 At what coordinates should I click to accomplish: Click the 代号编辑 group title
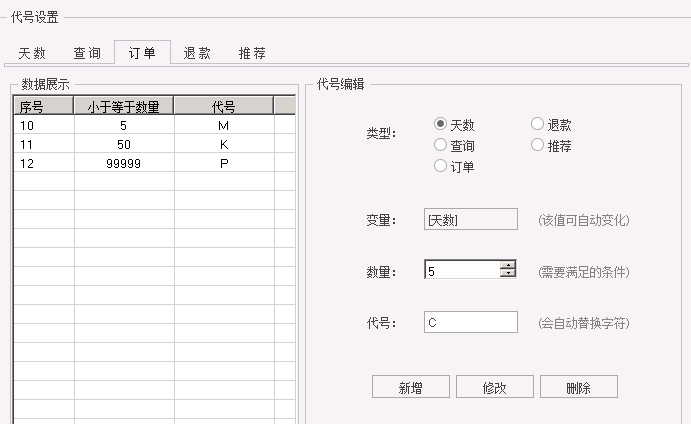pos(340,84)
